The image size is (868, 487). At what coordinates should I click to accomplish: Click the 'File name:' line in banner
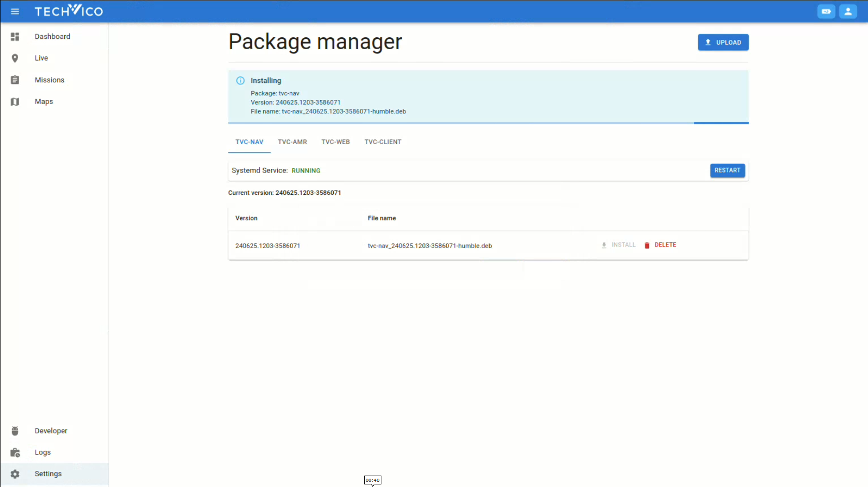coord(328,111)
